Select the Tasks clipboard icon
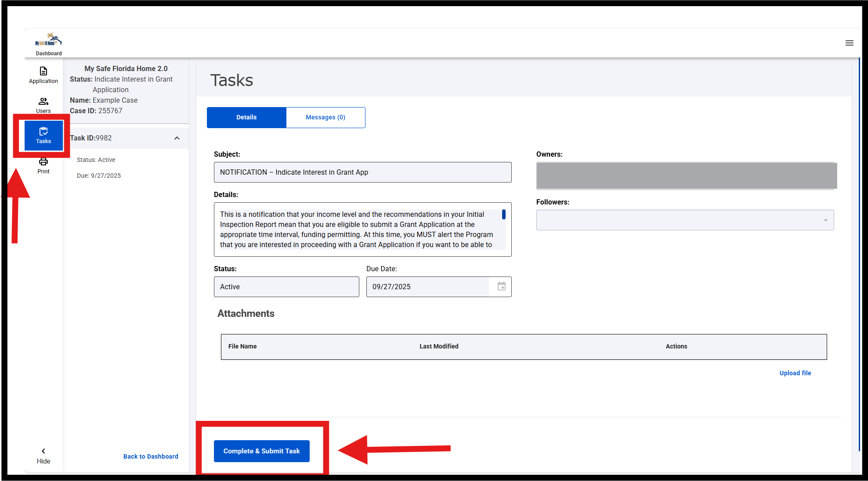The width and height of the screenshot is (868, 481). (43, 135)
